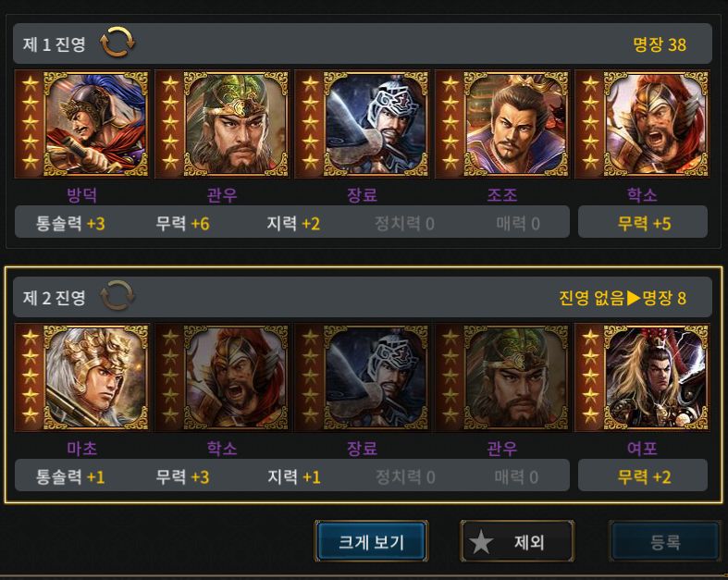Click the refresh icon next to 제 1 진영
This screenshot has width=728, height=580.
click(x=117, y=43)
